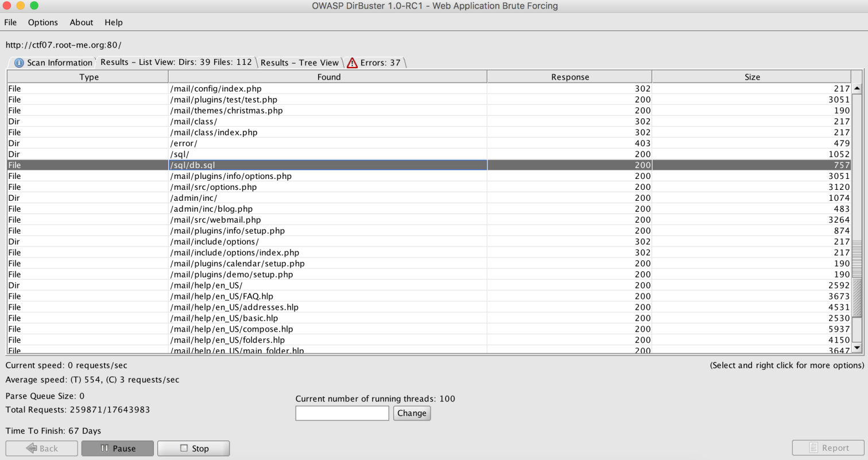Image resolution: width=868 pixels, height=460 pixels.
Task: Pause the running scan
Action: click(118, 448)
